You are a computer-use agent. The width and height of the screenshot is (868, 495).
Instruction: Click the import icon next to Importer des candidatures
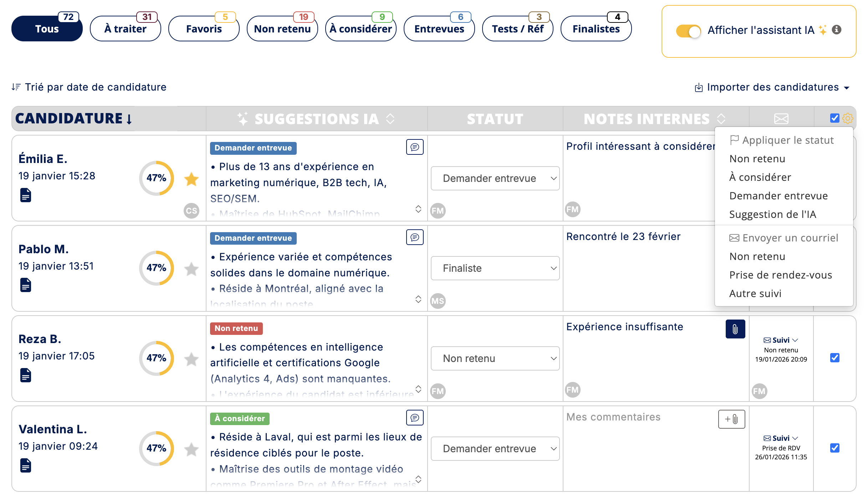(x=698, y=87)
